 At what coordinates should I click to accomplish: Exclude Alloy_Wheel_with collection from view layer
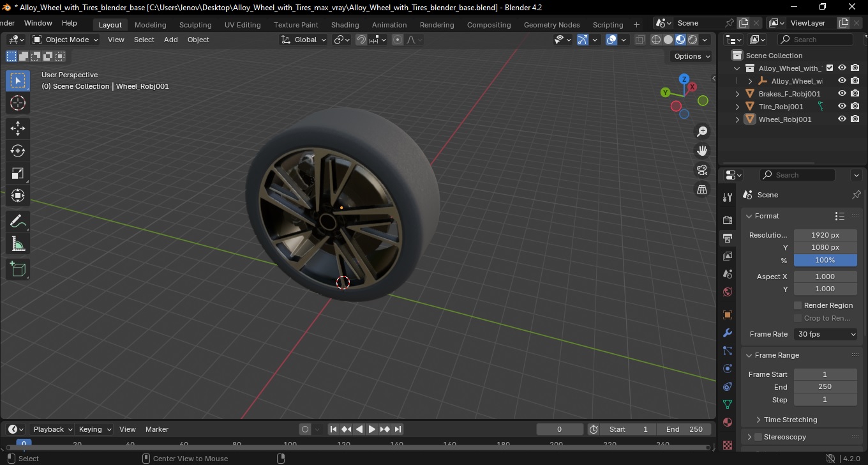pyautogui.click(x=830, y=68)
